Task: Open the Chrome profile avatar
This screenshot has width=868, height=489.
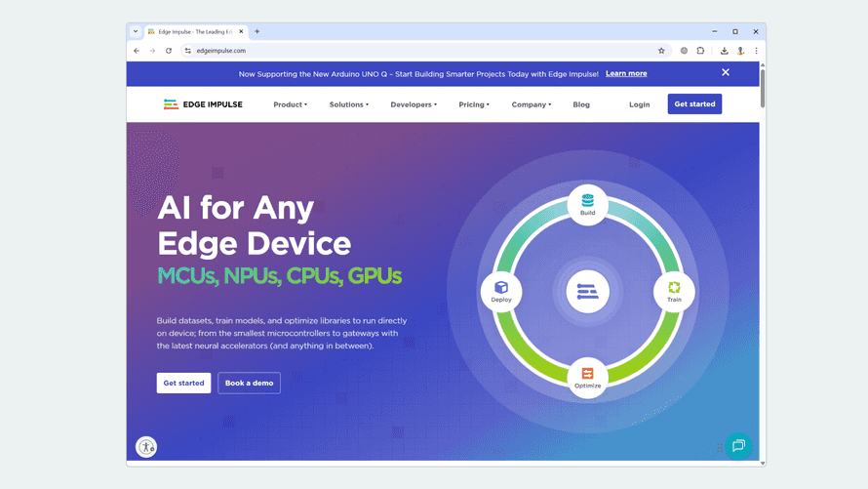Action: 740,51
